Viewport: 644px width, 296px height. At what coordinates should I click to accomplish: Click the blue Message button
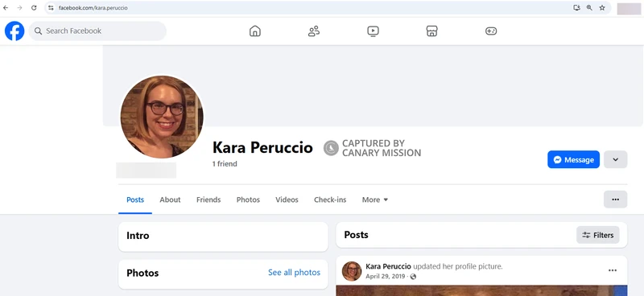(573, 160)
